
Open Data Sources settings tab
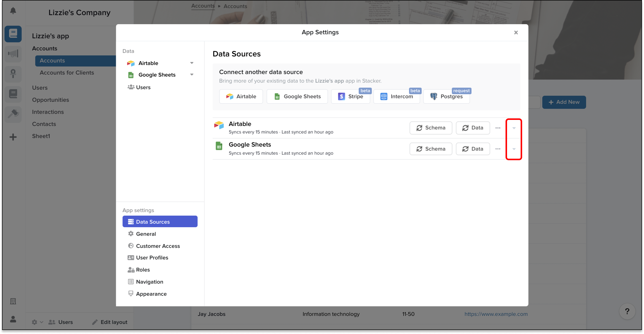[x=160, y=222]
